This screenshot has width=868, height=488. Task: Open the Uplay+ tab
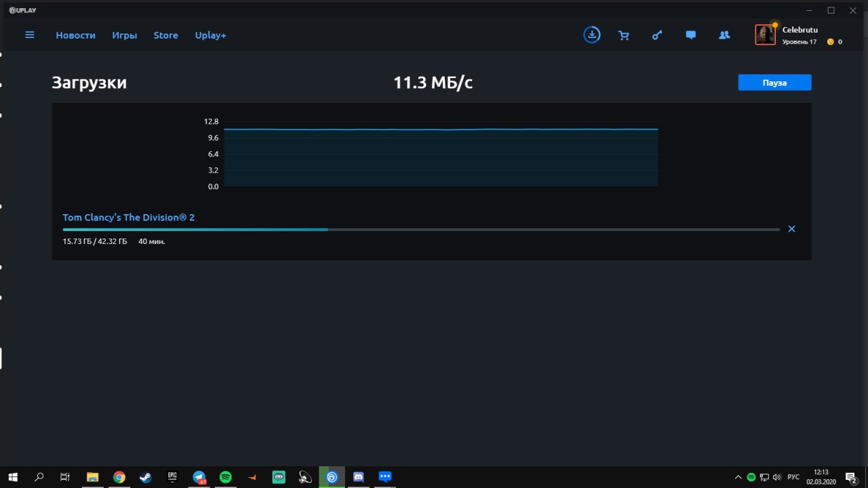[x=210, y=35]
